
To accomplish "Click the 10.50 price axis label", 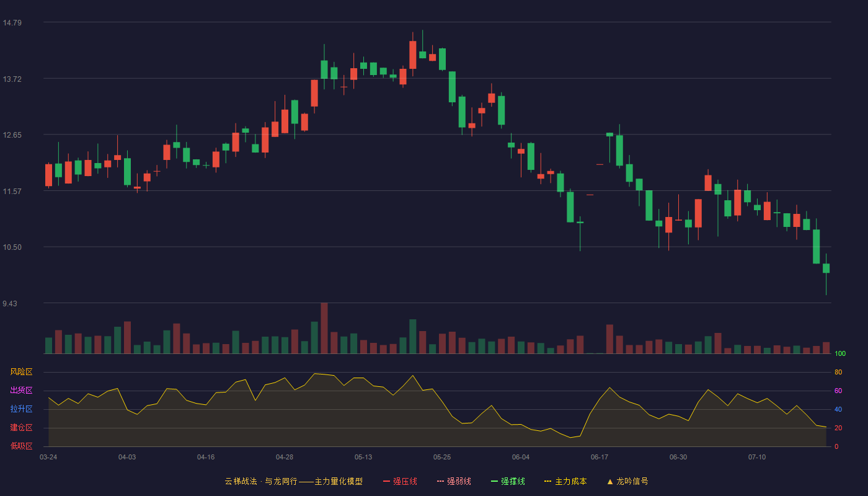I will (x=12, y=247).
